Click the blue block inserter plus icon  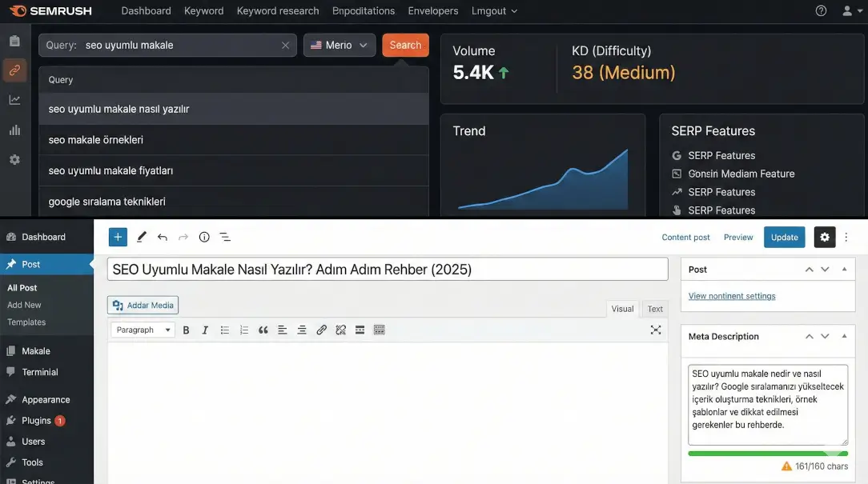coord(117,237)
